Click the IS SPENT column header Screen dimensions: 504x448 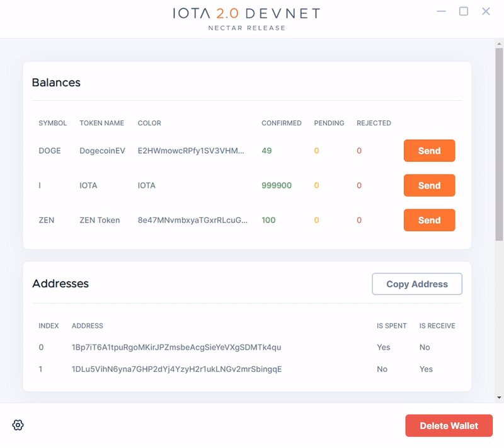pos(391,326)
